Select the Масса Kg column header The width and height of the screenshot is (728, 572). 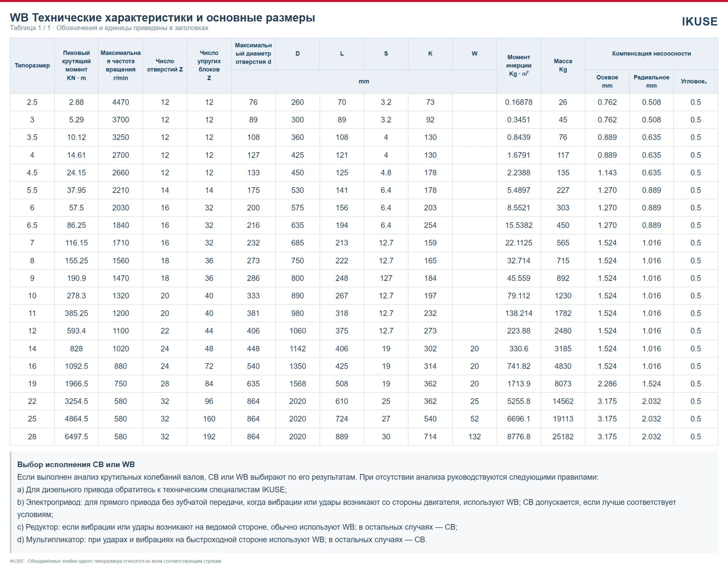pyautogui.click(x=563, y=66)
